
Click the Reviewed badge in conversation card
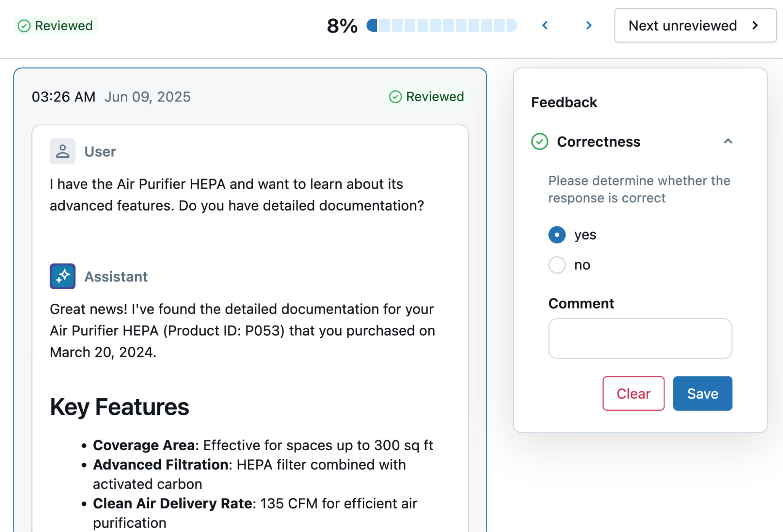tap(426, 97)
